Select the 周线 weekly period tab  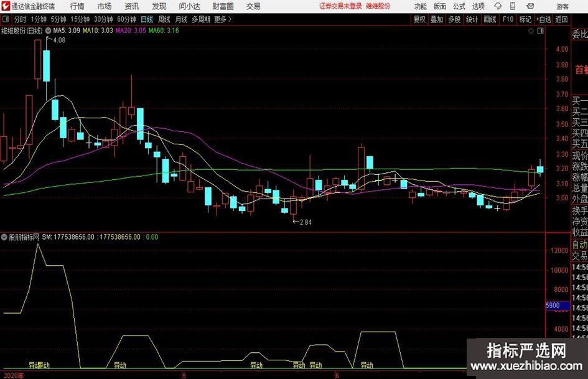(164, 19)
